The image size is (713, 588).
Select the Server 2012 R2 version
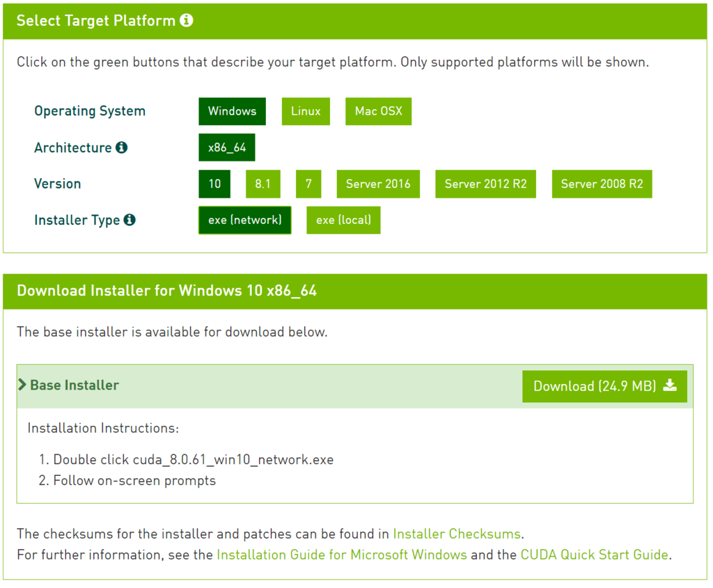click(485, 184)
